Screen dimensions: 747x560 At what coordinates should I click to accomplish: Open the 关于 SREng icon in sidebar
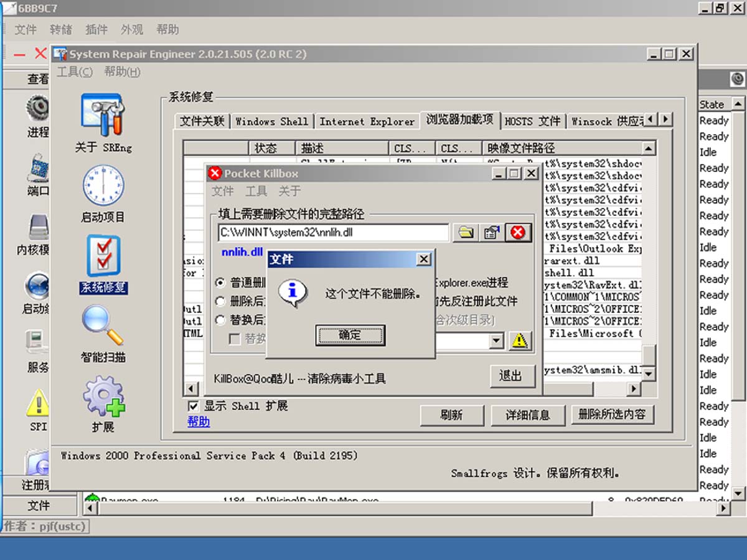[x=103, y=116]
